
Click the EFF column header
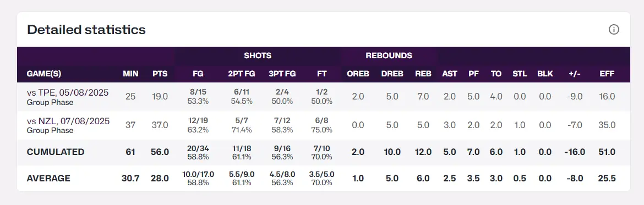click(607, 74)
